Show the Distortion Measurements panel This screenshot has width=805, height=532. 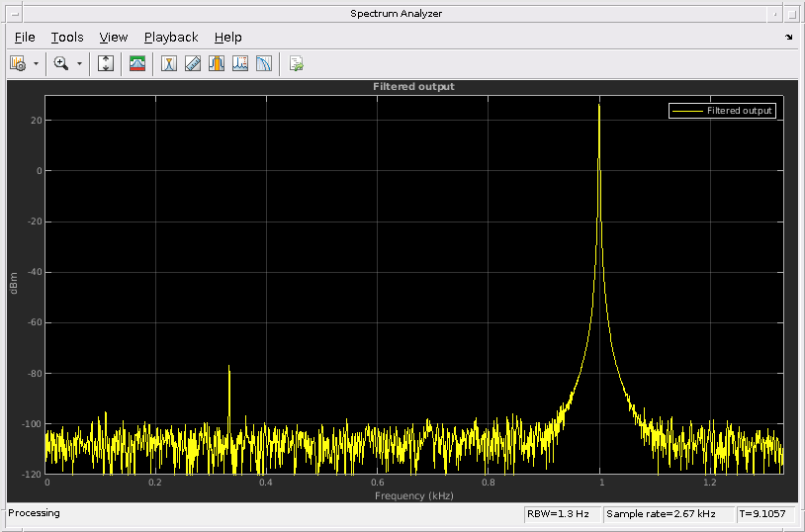[x=240, y=63]
